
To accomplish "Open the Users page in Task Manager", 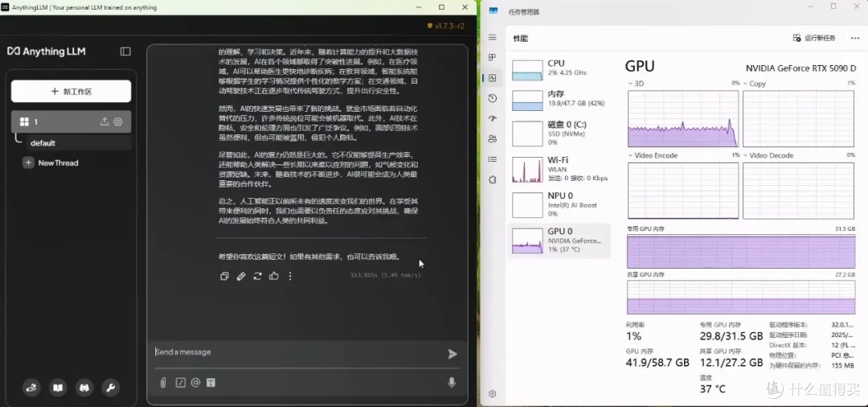I will [492, 139].
